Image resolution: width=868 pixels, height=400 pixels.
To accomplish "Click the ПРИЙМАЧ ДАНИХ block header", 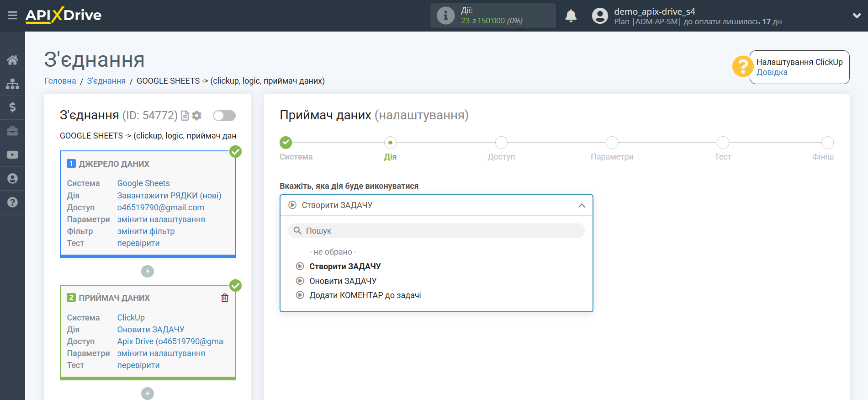I will pyautogui.click(x=114, y=298).
